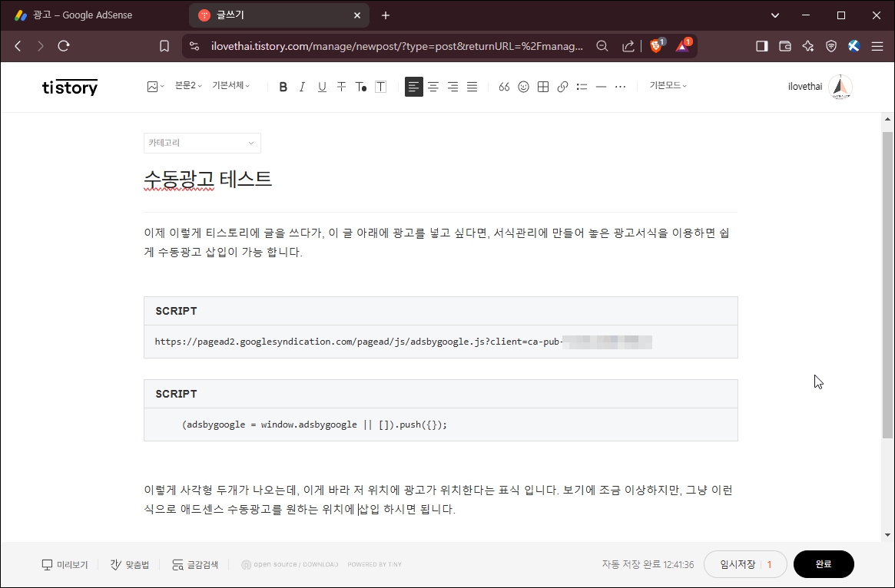Image resolution: width=895 pixels, height=588 pixels.
Task: Run the 맞춤법 spell checker
Action: coord(129,564)
